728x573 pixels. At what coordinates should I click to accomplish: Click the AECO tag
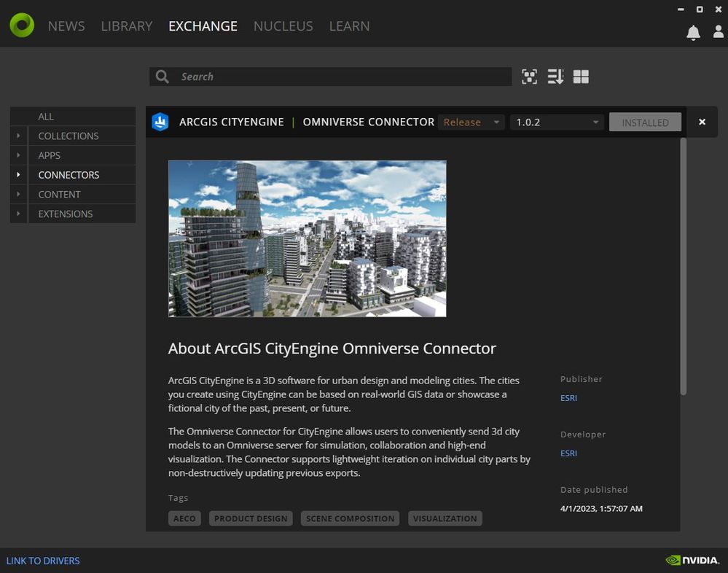[184, 518]
